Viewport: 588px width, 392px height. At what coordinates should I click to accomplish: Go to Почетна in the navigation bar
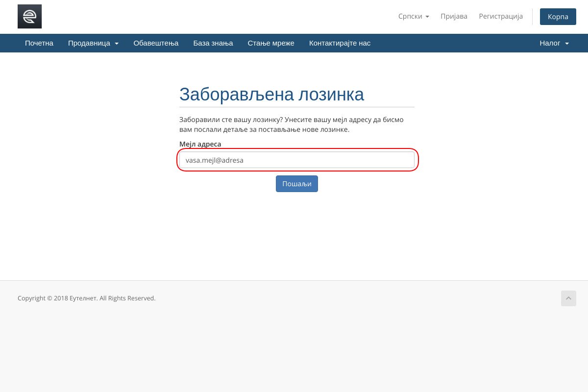click(x=39, y=43)
